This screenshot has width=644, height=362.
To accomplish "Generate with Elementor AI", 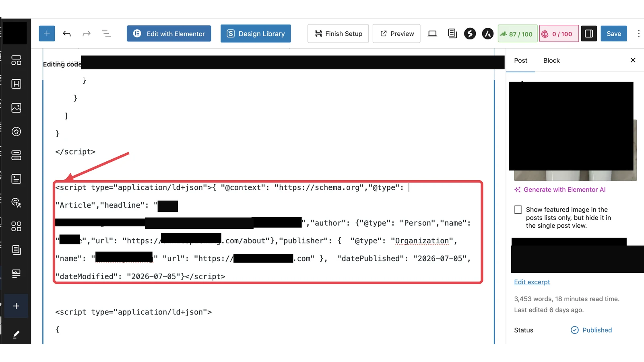I will point(560,189).
